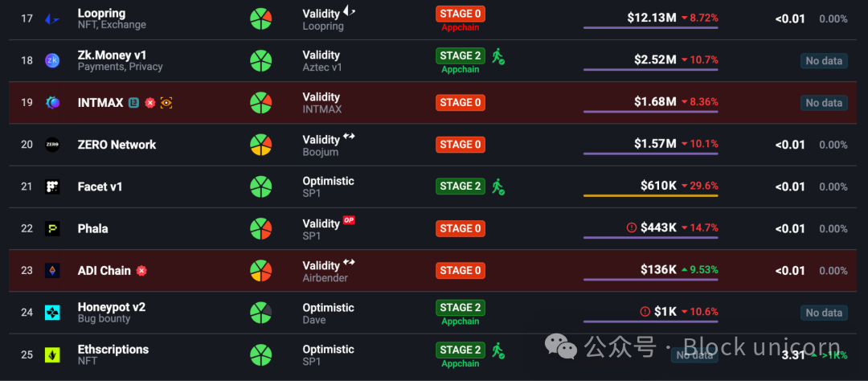Click the risk pie chart in INTMAX row

click(260, 103)
